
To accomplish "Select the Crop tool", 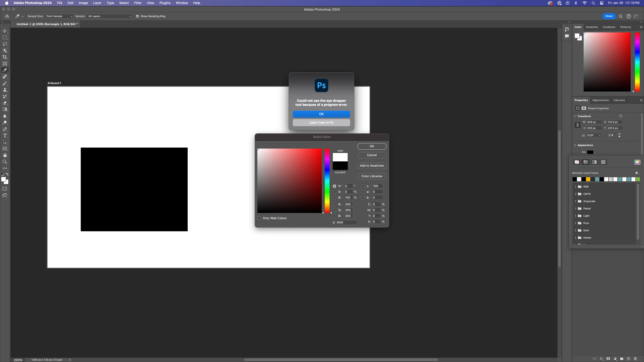I will pos(5,57).
